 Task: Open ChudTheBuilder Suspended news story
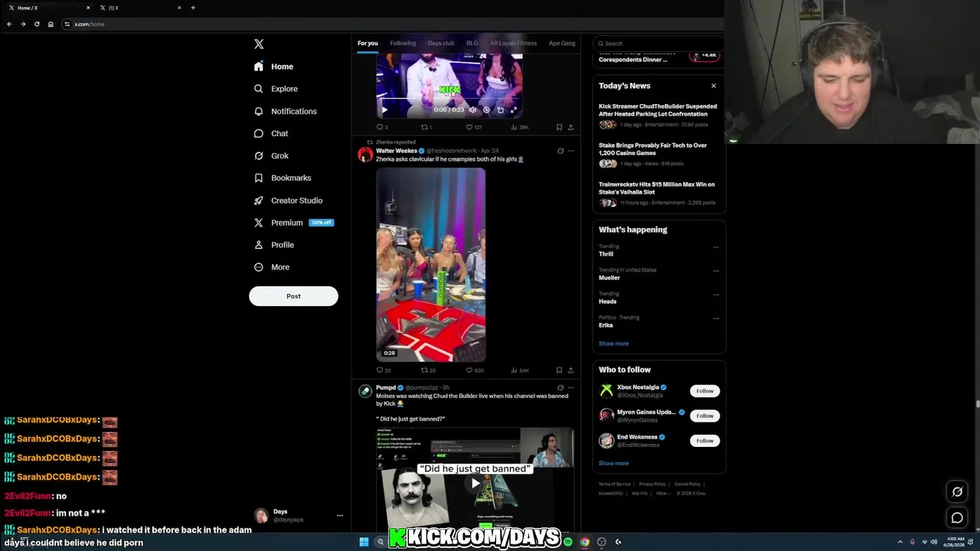pyautogui.click(x=658, y=115)
